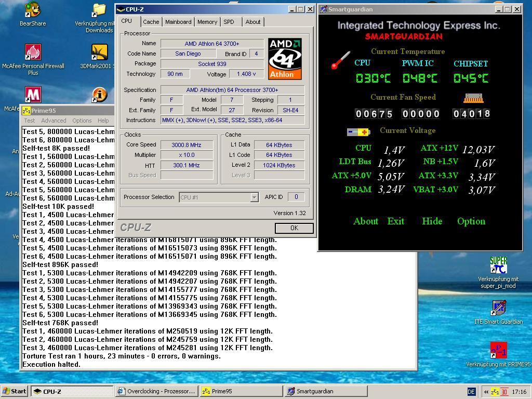Open ITE Smart Guardian desktop shortcut
This screenshot has height=399, width=532.
point(498,312)
